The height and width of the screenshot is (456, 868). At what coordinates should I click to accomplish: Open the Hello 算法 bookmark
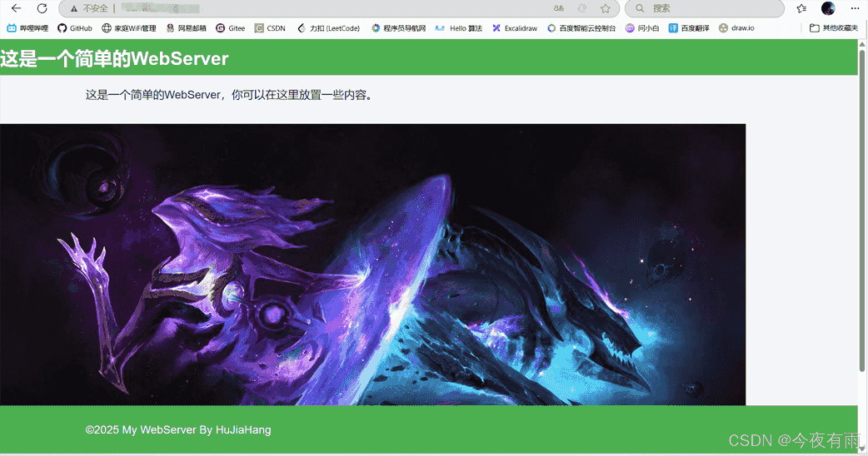(459, 28)
